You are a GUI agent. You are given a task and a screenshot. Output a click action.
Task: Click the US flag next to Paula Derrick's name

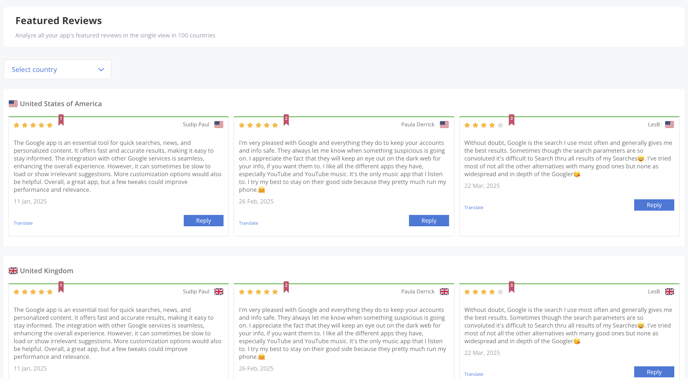point(444,125)
